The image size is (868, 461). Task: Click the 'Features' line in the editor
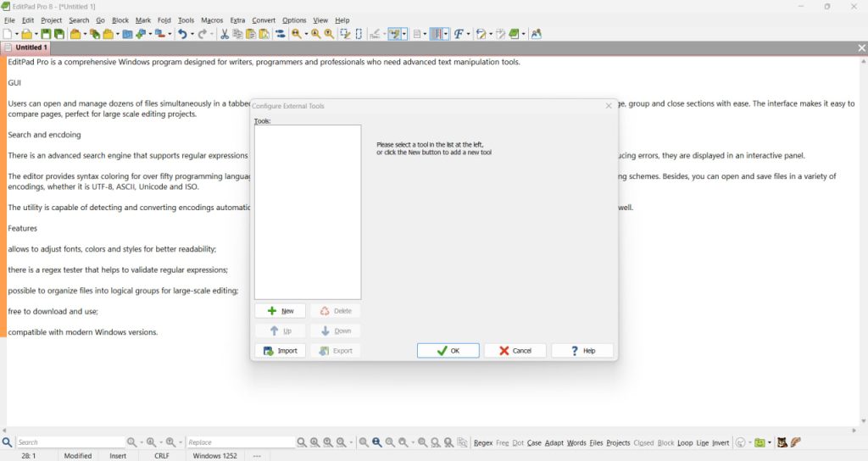coord(23,229)
